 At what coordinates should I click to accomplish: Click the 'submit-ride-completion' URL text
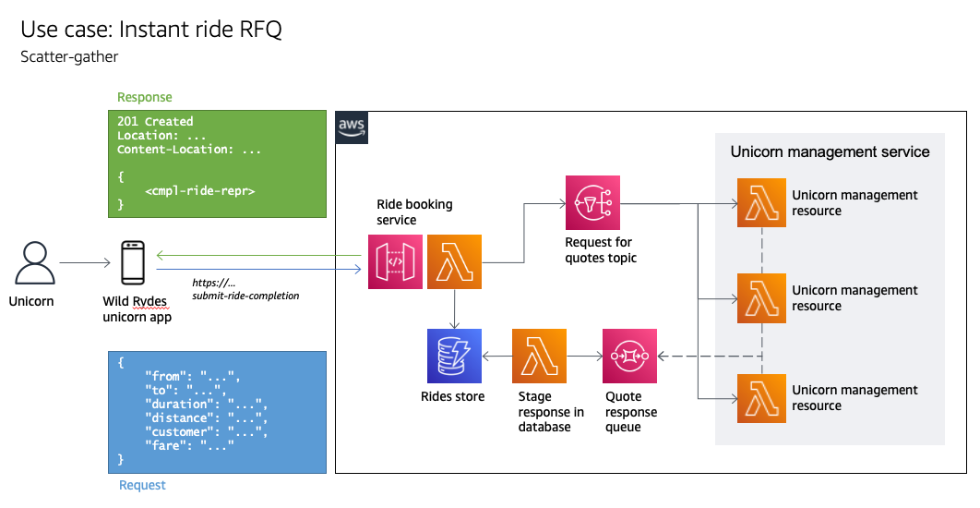coord(245,296)
